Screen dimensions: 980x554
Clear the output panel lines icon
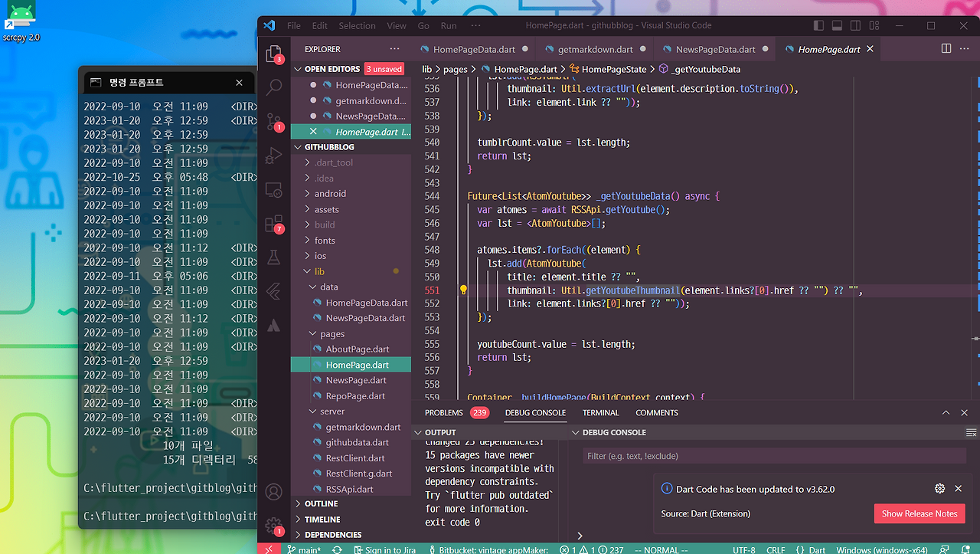tap(972, 432)
